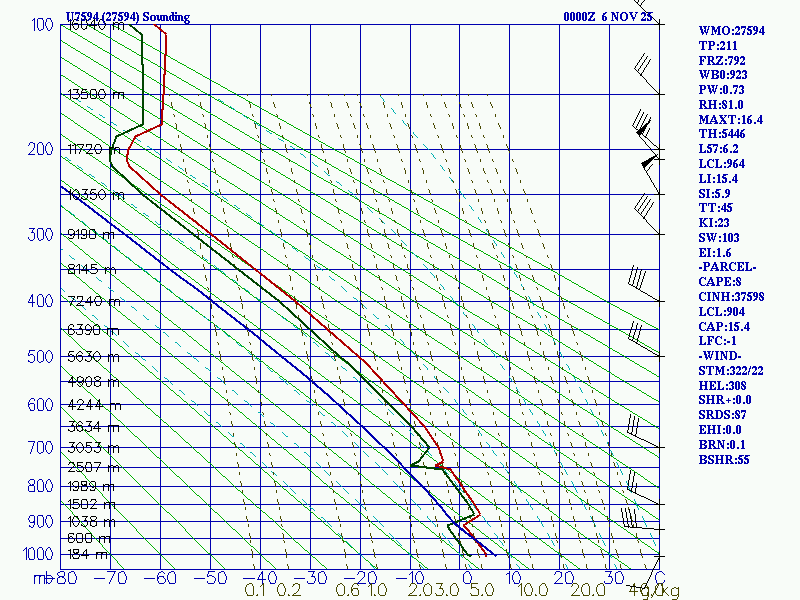Click the wind barb at 700 mb
This screenshot has width=800, height=600.
click(644, 432)
